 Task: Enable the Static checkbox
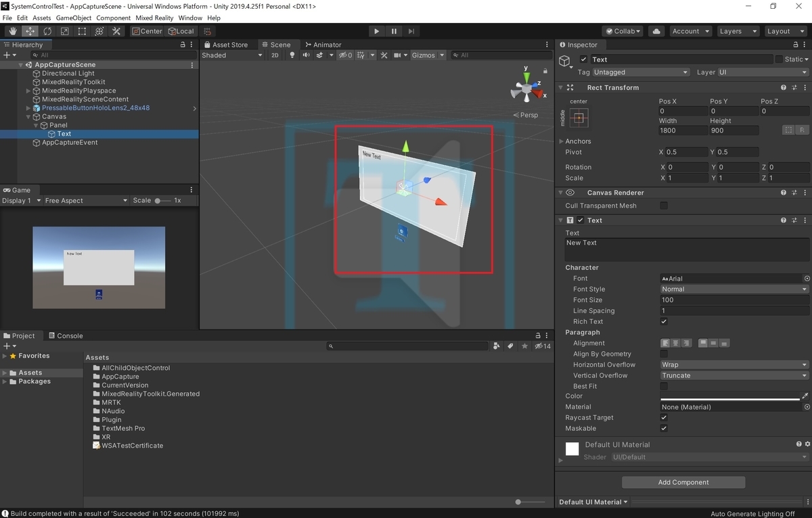coord(779,60)
